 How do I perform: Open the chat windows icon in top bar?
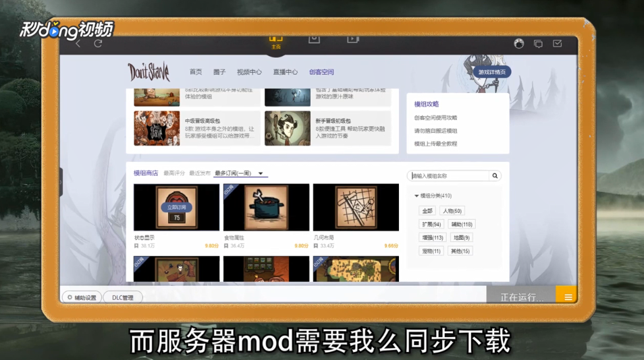click(x=538, y=43)
